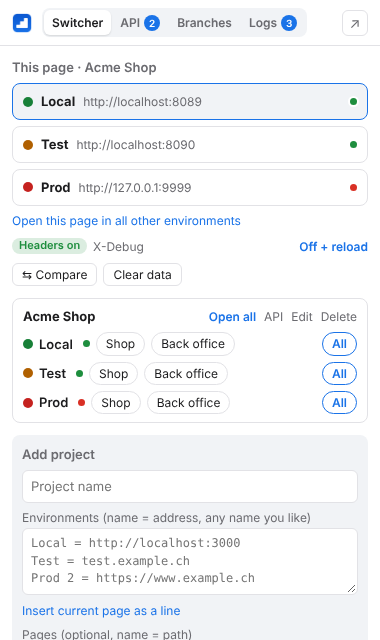The width and height of the screenshot is (380, 640).
Task: Click the Prod label in Acme Shop card
Action: 53,403
